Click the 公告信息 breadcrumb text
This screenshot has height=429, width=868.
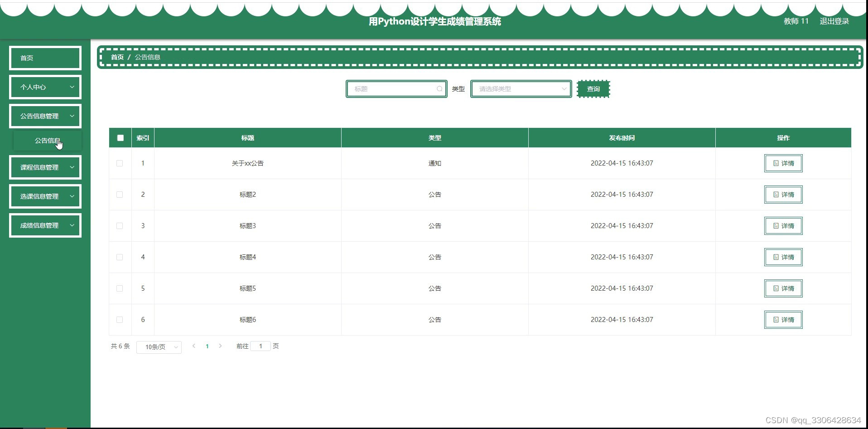point(148,57)
